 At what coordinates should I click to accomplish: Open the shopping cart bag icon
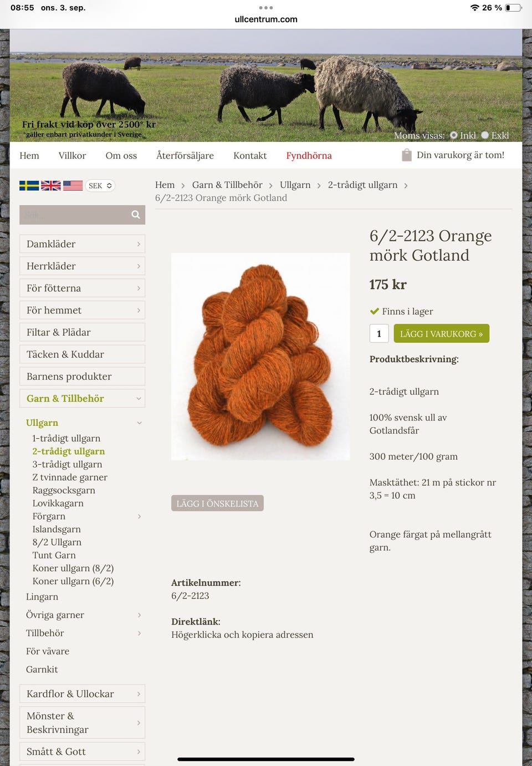(x=407, y=155)
